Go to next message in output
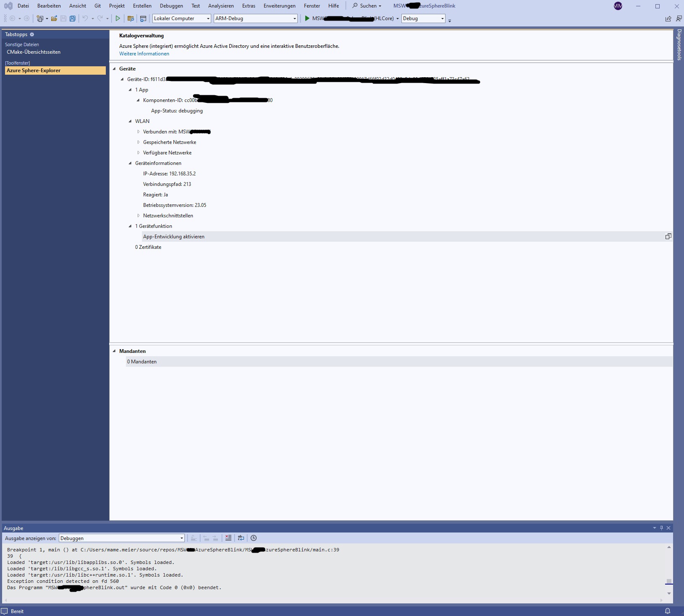This screenshot has width=684, height=616. click(x=215, y=538)
